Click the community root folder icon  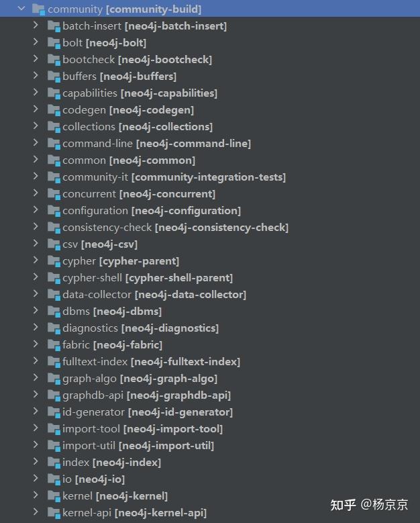pos(38,9)
